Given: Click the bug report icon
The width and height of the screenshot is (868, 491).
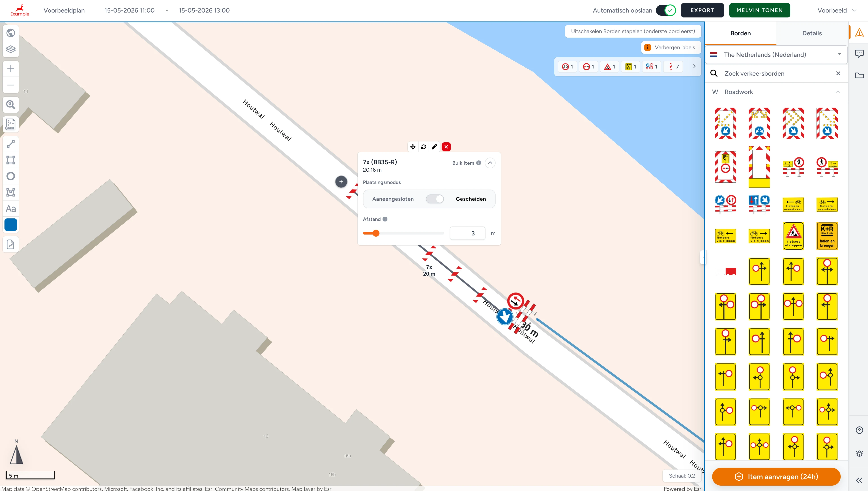Looking at the screenshot, I should [859, 454].
